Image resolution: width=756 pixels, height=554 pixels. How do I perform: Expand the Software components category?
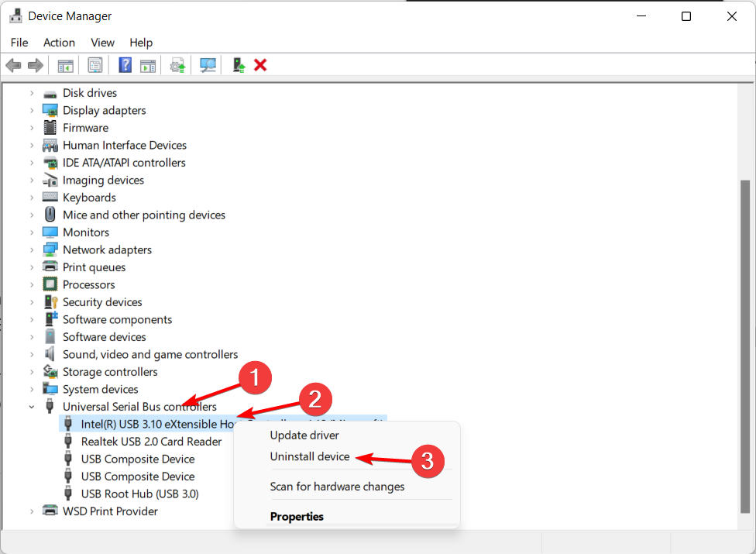pyautogui.click(x=32, y=320)
